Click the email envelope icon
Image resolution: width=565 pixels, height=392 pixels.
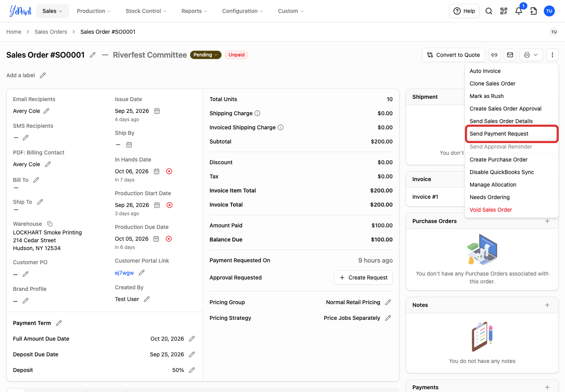pos(510,55)
